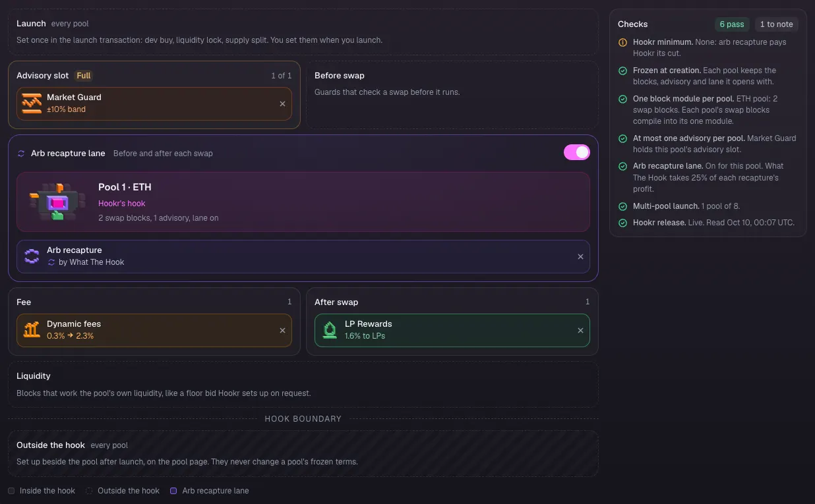
Task: Remove the Market Guard block
Action: pos(282,103)
